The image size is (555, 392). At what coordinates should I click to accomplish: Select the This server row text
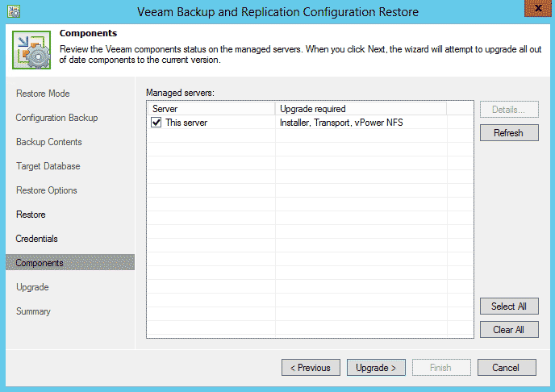186,123
